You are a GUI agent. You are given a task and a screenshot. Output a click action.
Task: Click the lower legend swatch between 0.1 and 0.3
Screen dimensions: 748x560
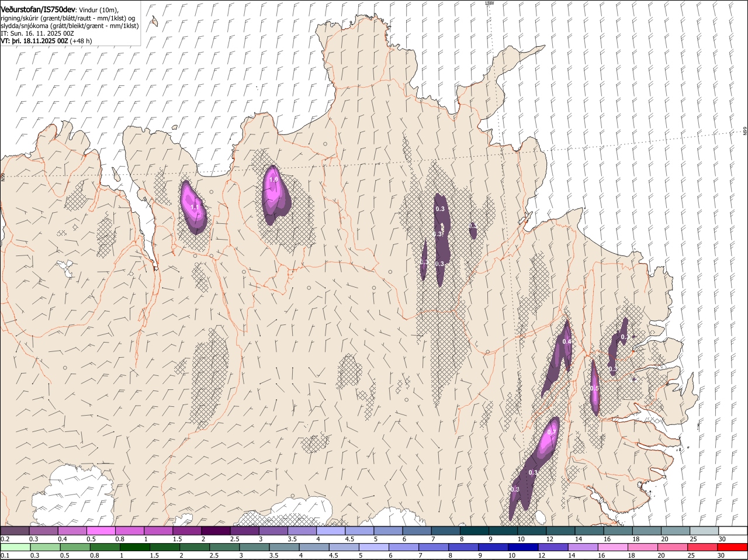(15, 547)
